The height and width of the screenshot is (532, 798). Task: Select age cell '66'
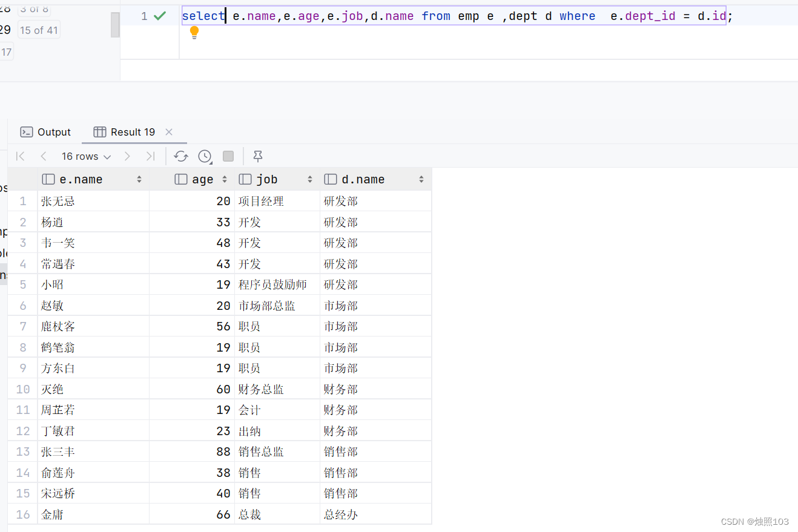click(192, 514)
